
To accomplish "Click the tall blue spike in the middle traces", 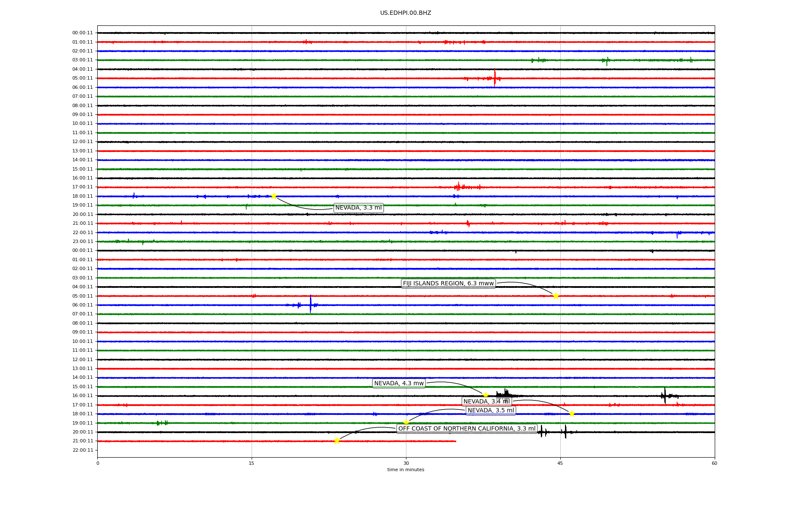I will (x=310, y=304).
